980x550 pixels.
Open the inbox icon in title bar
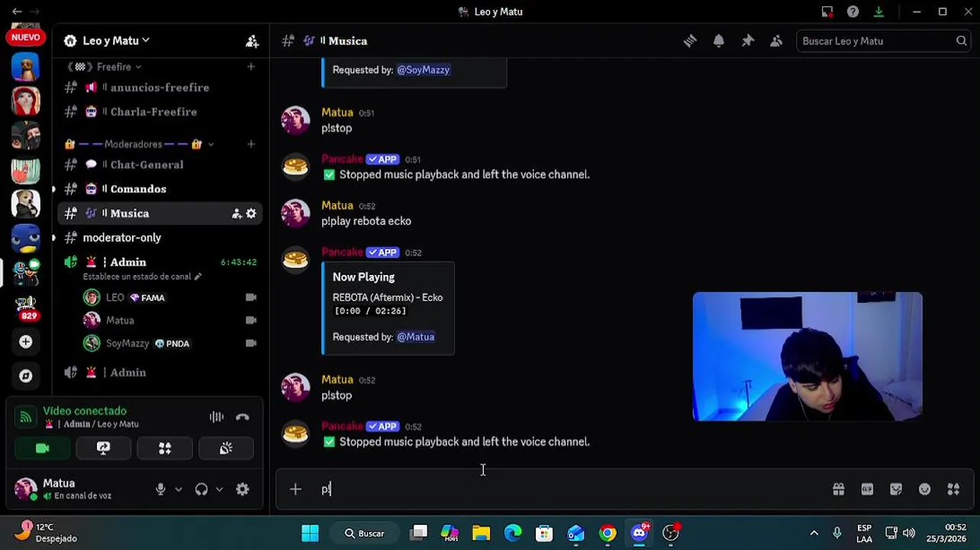coord(827,11)
